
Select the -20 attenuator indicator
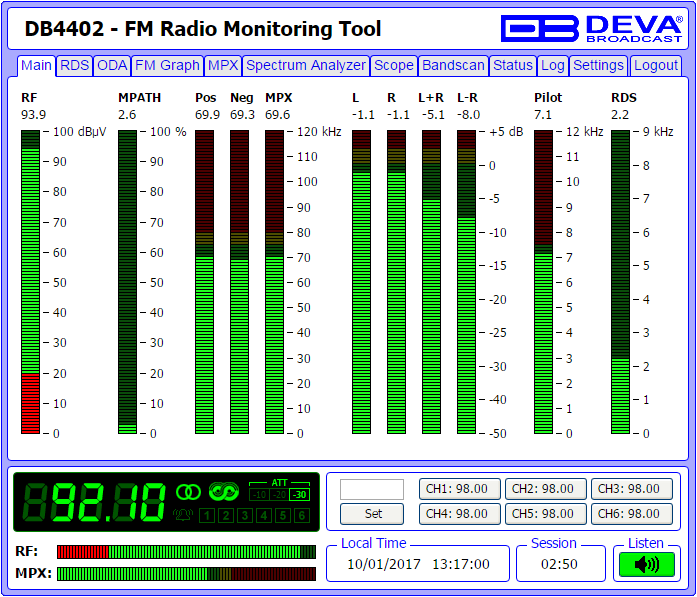(279, 495)
